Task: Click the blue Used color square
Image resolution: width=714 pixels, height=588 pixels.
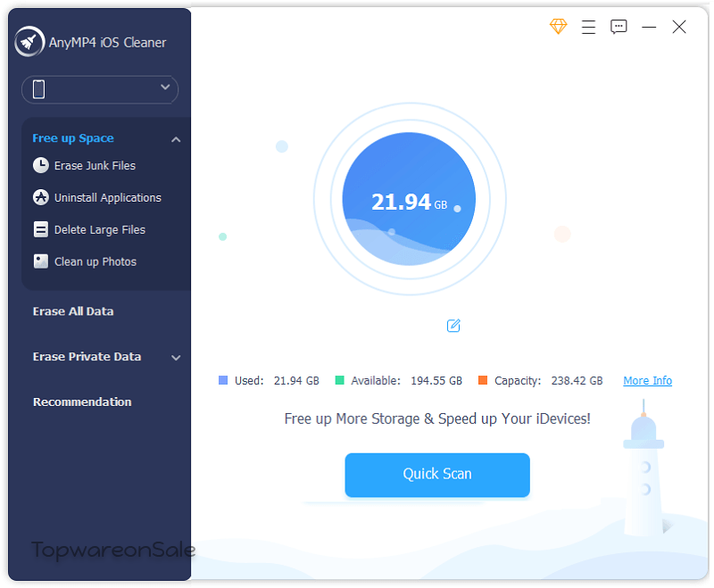Action: click(222, 380)
